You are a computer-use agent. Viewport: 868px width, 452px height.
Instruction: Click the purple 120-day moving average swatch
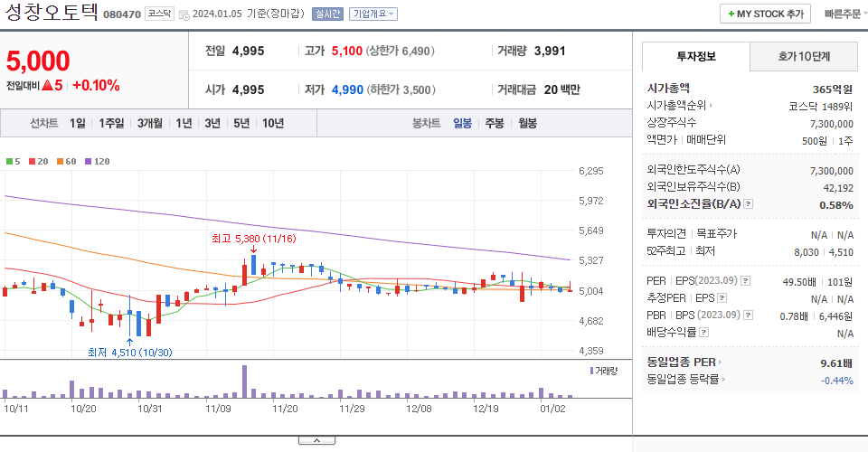88,162
